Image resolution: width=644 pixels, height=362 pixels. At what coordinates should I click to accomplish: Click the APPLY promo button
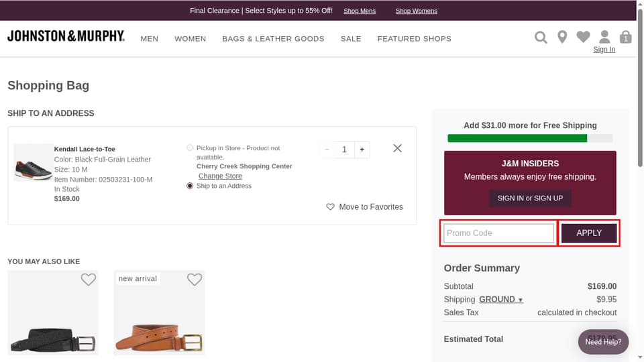click(588, 233)
